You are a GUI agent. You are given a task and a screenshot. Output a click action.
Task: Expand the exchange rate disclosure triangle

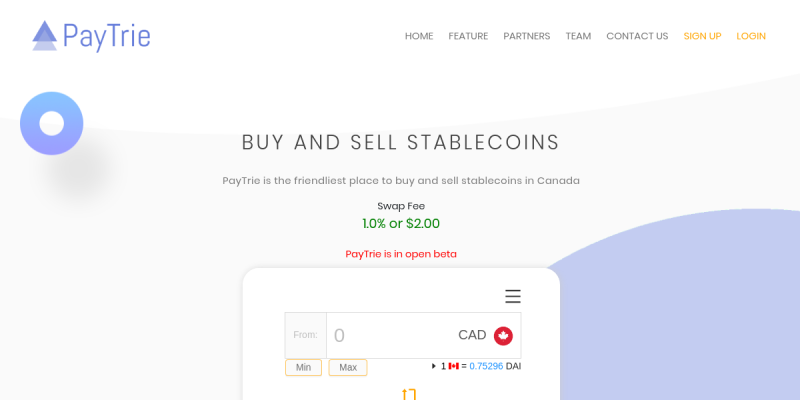[x=434, y=366]
